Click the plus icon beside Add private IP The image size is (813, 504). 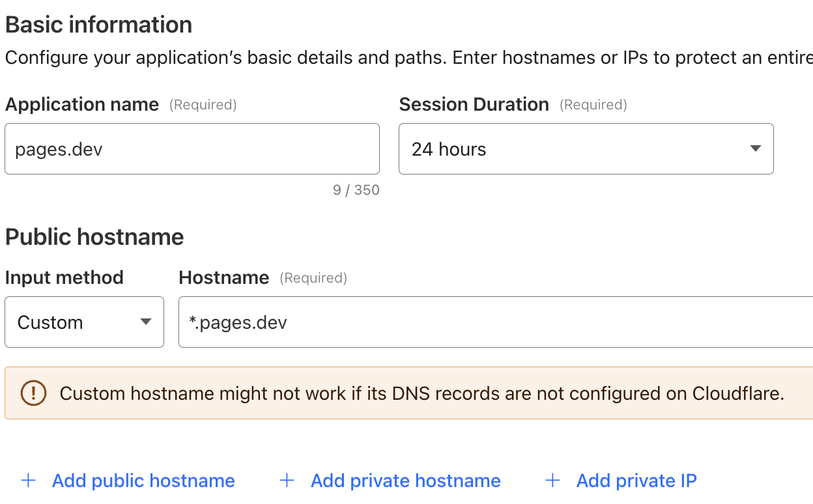(552, 481)
